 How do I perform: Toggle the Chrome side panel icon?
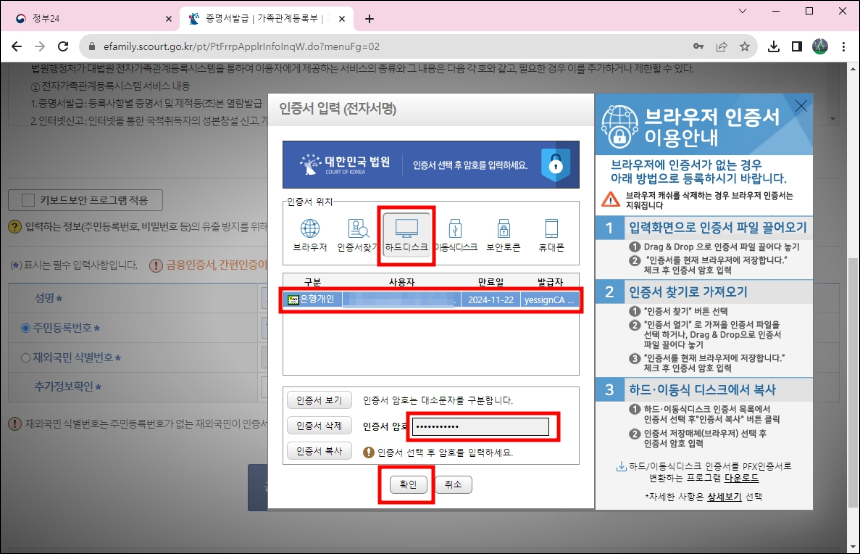point(797,47)
